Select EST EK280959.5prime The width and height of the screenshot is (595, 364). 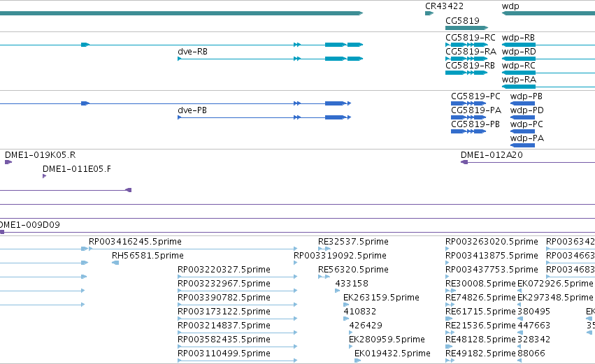(387, 340)
